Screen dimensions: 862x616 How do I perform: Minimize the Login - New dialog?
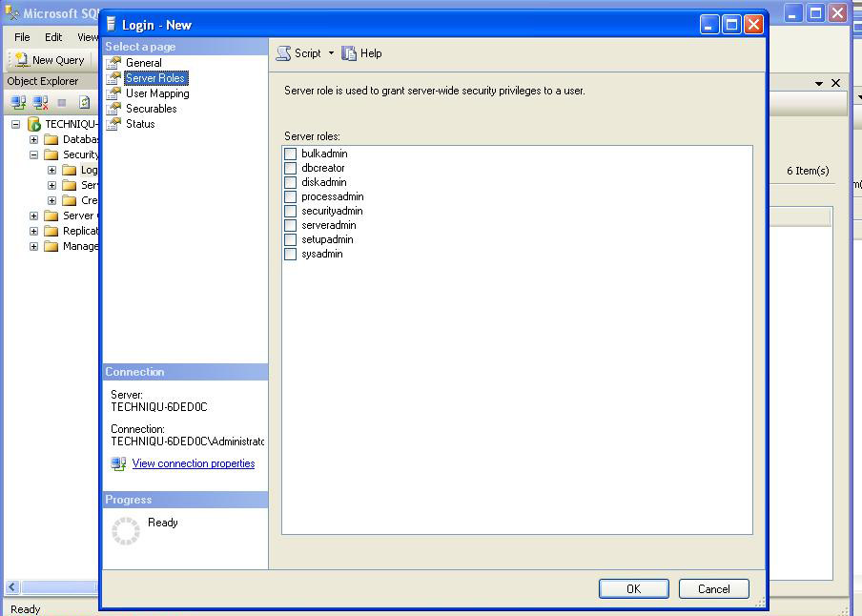coord(709,25)
